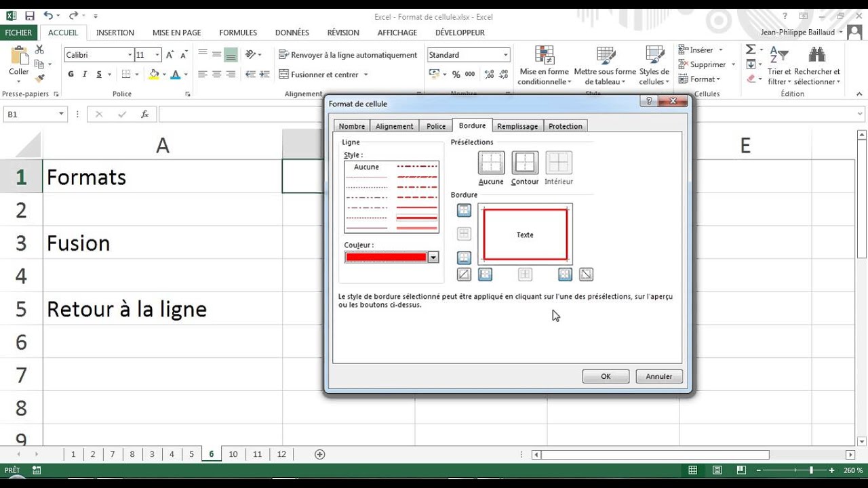Click the font color A icon

pos(176,75)
